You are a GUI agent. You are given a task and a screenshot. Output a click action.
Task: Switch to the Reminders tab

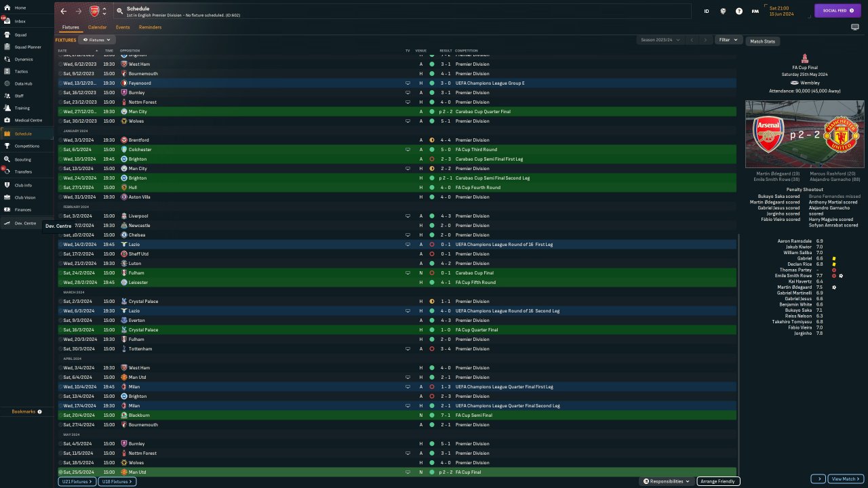pyautogui.click(x=150, y=27)
